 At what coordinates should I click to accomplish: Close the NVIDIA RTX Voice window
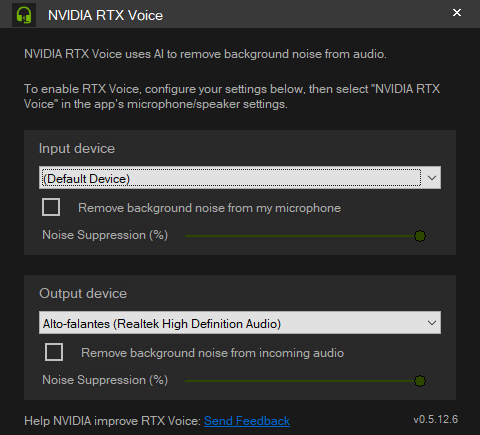457,13
